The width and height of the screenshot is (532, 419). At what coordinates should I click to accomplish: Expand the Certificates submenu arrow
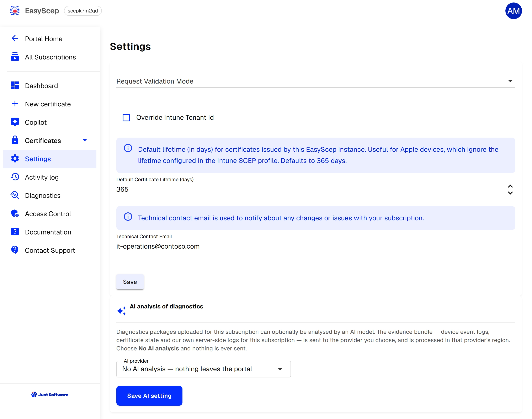point(85,140)
